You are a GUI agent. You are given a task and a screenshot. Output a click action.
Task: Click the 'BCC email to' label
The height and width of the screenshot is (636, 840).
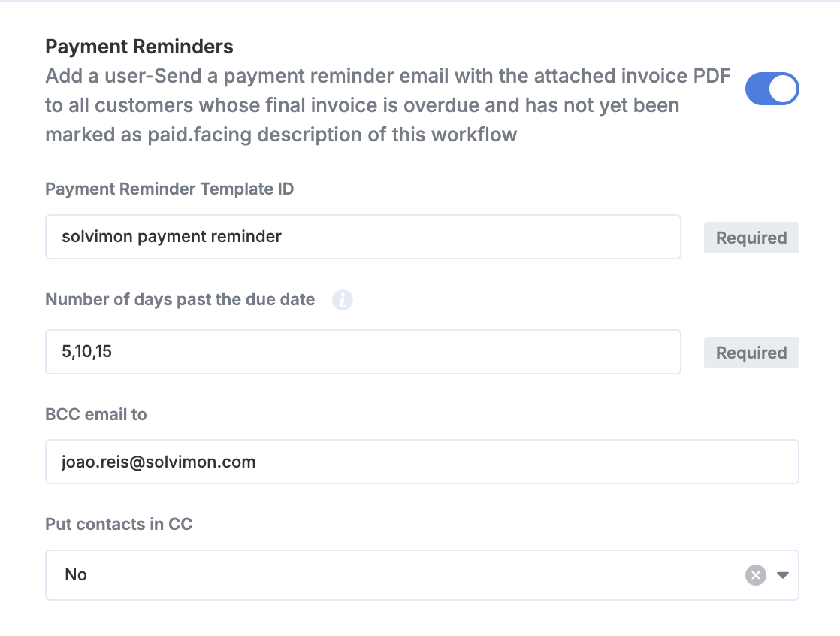click(x=95, y=415)
